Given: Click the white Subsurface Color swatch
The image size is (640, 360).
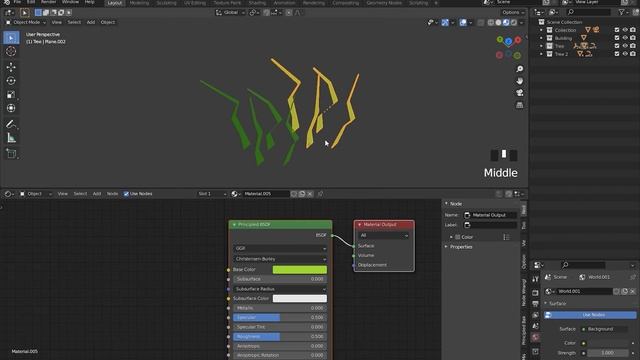Looking at the screenshot, I should click(x=300, y=299).
